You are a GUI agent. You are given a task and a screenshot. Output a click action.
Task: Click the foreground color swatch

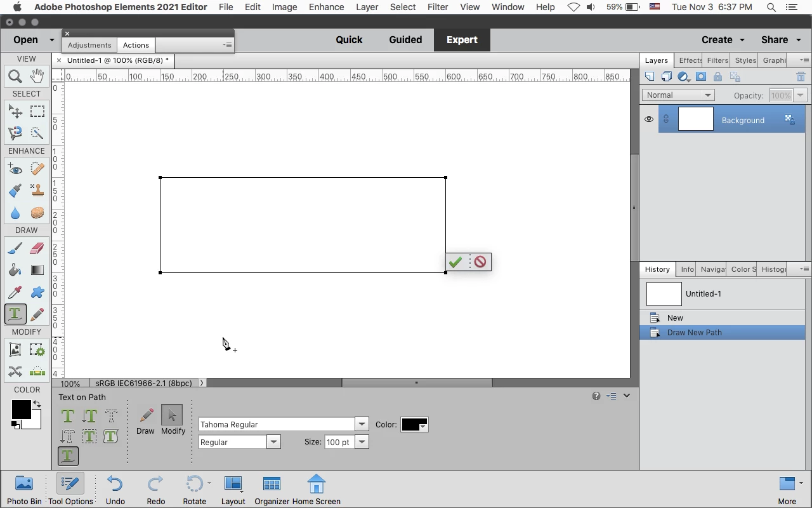(21, 410)
